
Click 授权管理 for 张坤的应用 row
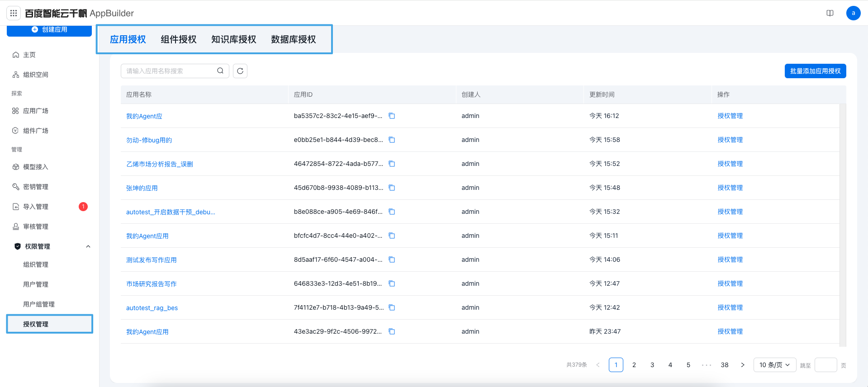730,188
